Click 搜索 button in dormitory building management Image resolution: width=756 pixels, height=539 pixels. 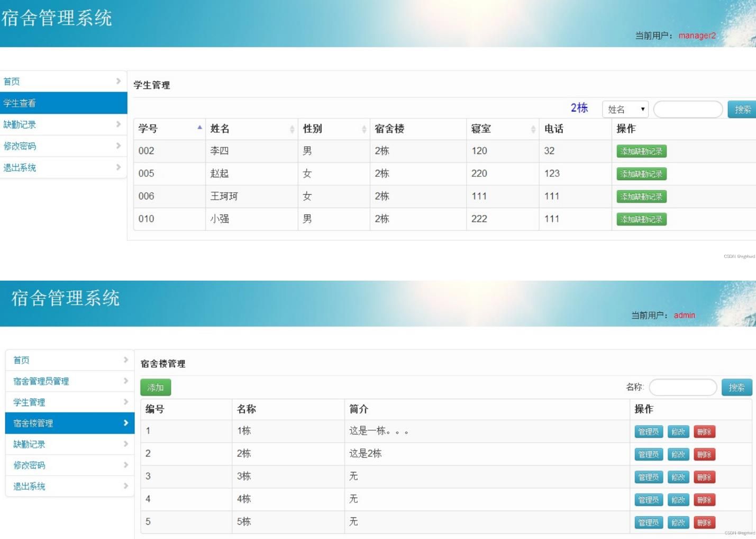[736, 387]
